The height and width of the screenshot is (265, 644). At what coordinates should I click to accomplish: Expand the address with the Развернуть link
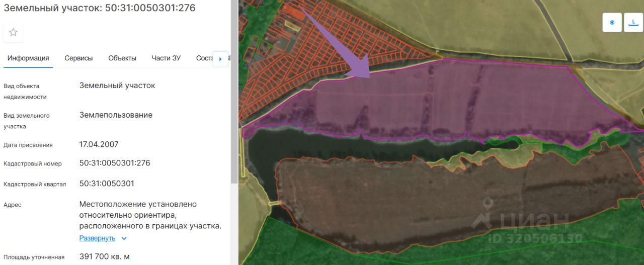pos(97,238)
